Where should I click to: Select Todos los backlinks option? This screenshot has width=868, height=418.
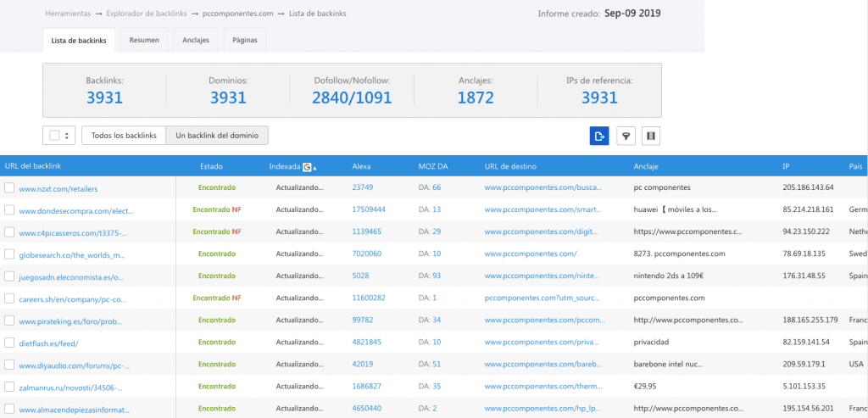pyautogui.click(x=124, y=136)
